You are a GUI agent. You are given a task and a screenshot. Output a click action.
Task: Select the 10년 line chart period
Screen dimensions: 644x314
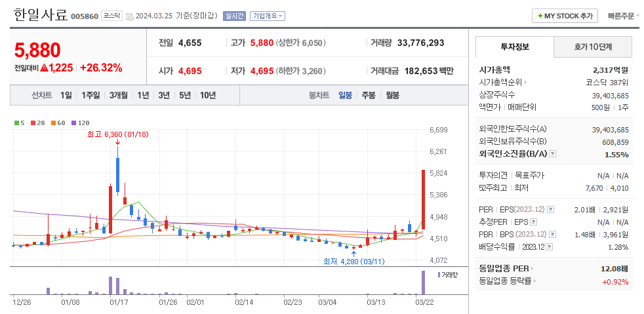pos(208,96)
